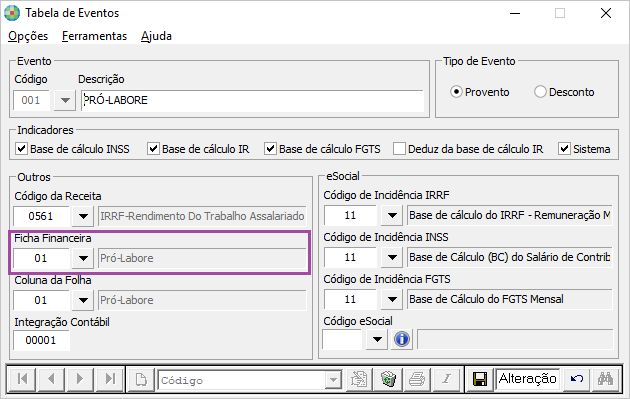
Task: Open Código de Incidência INSS dropdown
Action: (x=392, y=257)
